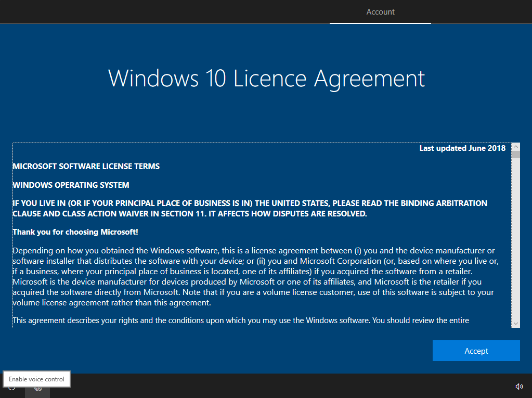
Task: Click the "Windows 10 Licence Agreement" title
Action: (266, 79)
